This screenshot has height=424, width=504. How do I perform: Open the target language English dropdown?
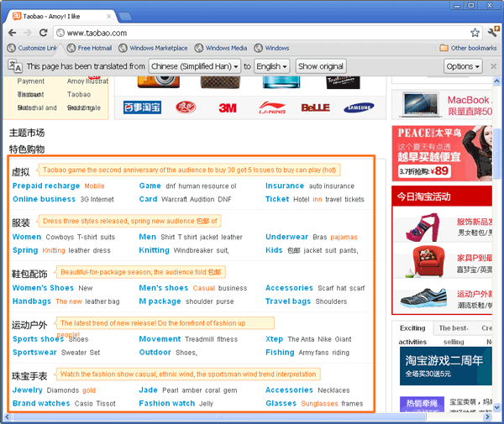click(271, 66)
